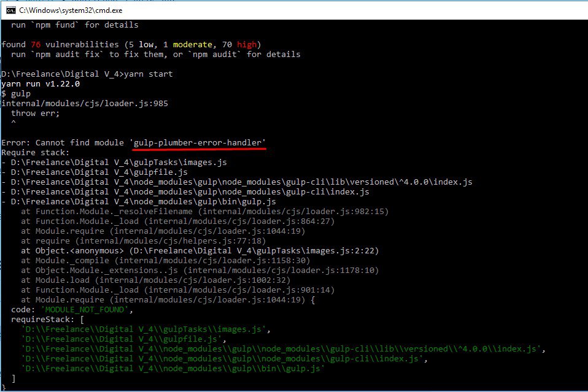Click the 'yarn run v1.22.0' line

(41, 84)
